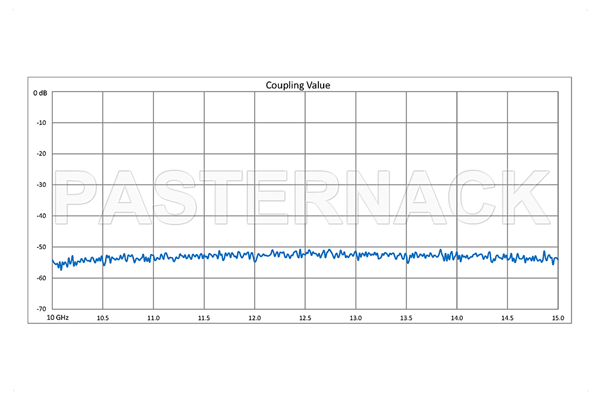Select the 11.5 x-axis label
Screen dimensions: 600x400
204,318
